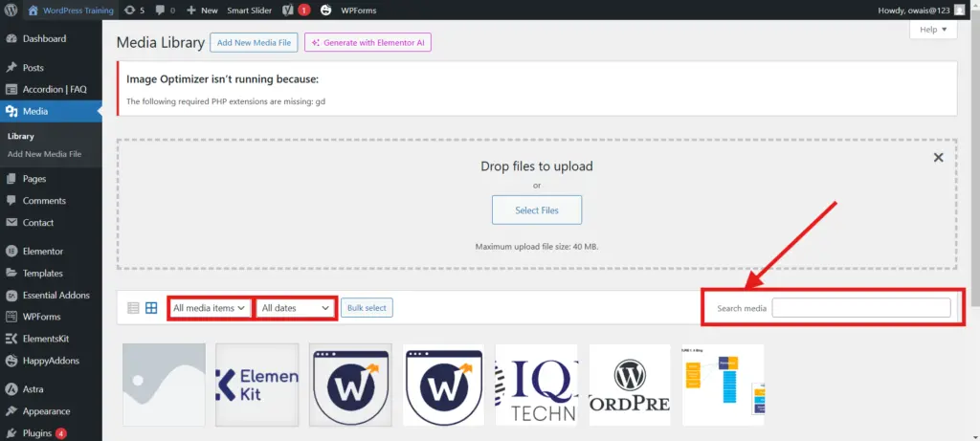Focus the Search media field
The image size is (980, 441).
pos(861,308)
